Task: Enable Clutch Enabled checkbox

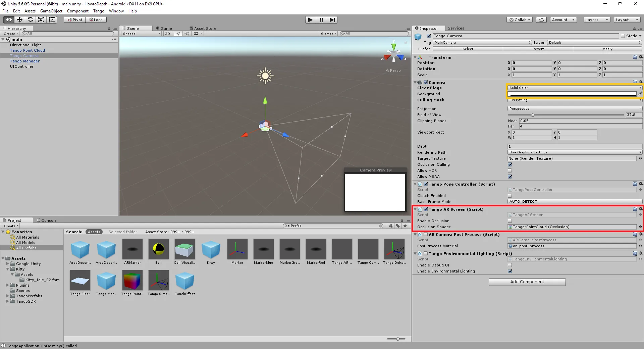Action: pyautogui.click(x=510, y=196)
